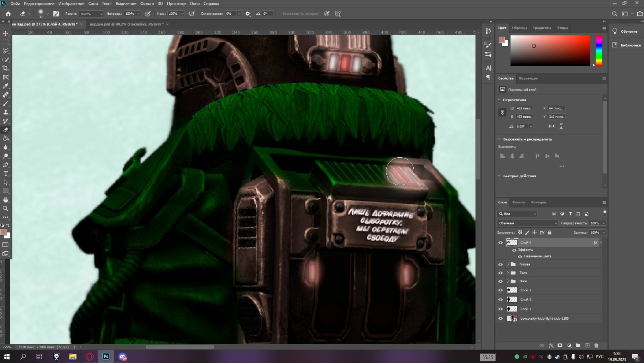Click the Слой 3 layer thumbnail
The height and width of the screenshot is (363, 644).
coord(512,290)
